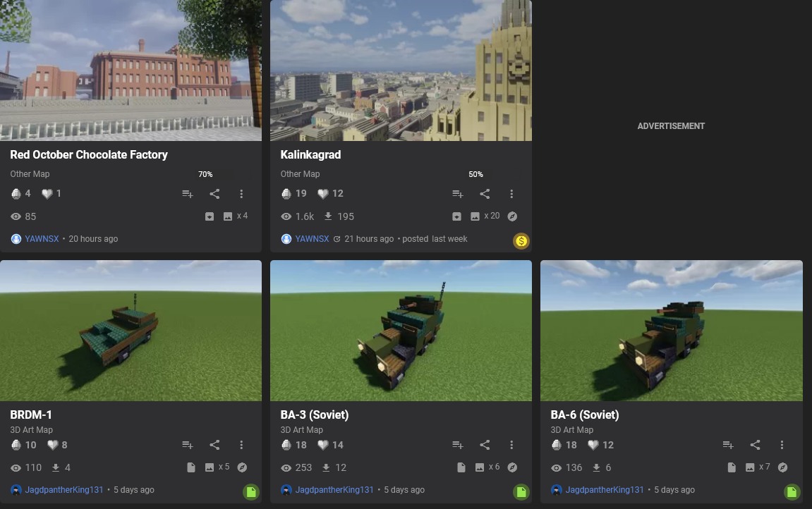Open BA-6 (Soviet) thumbnail image
The width and height of the screenshot is (812, 509).
click(671, 331)
